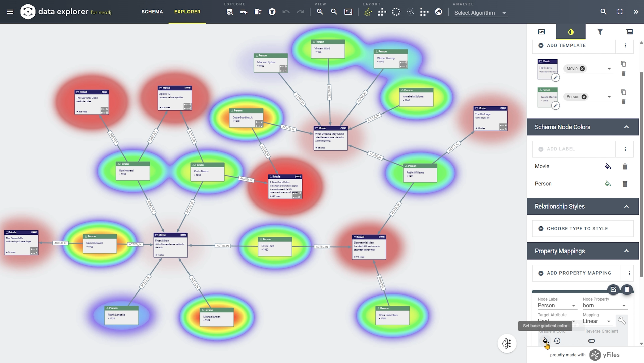
Task: Switch to the SCHEMA tab
Action: pyautogui.click(x=152, y=12)
